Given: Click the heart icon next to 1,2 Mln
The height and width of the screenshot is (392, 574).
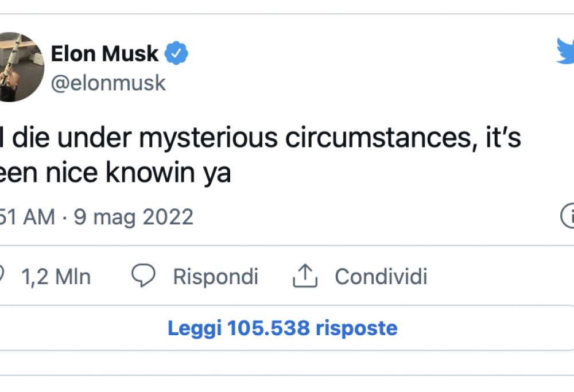Looking at the screenshot, I should click(x=3, y=274).
